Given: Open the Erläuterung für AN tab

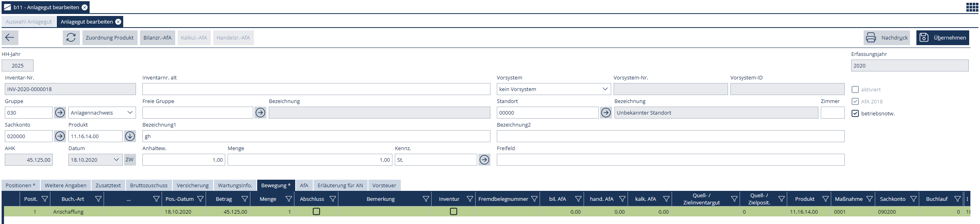Looking at the screenshot, I should [x=340, y=185].
